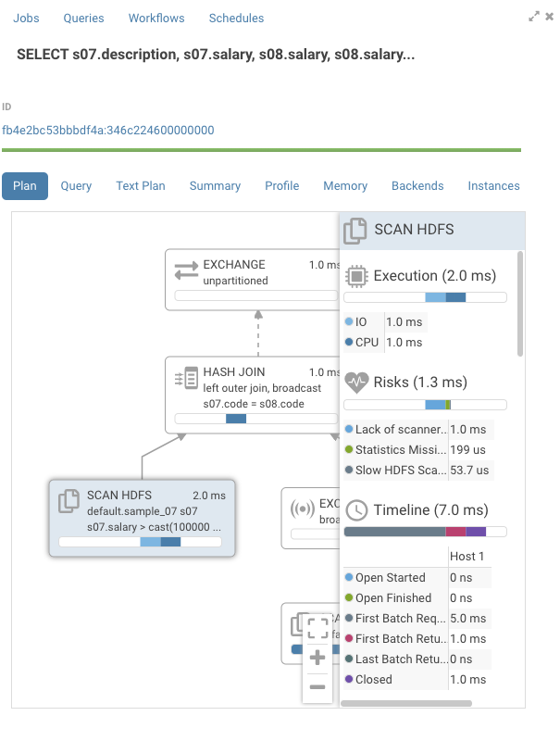Open the Schedules menu item
Image resolution: width=560 pixels, height=741 pixels.
[236, 18]
